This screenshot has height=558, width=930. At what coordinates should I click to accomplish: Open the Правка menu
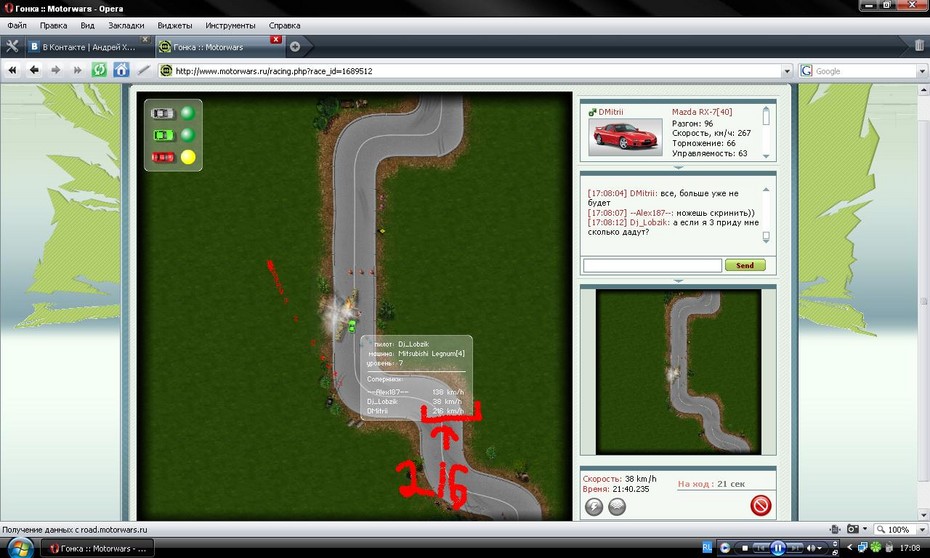pos(53,25)
